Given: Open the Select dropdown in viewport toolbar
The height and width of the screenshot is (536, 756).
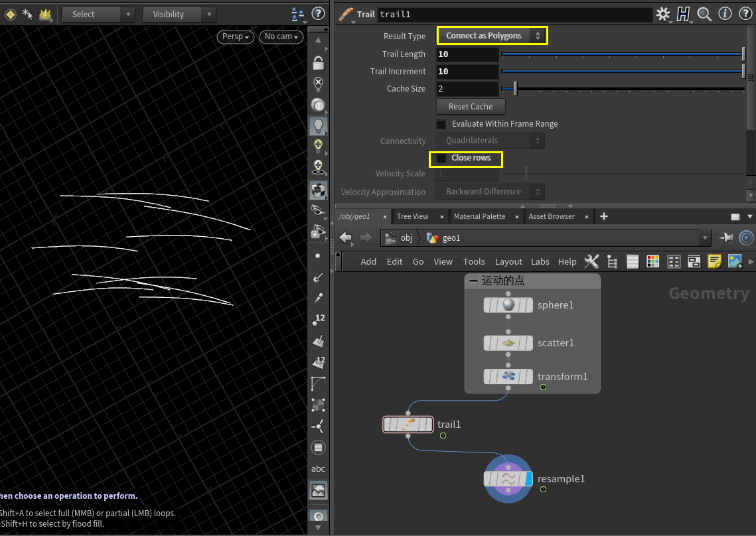Looking at the screenshot, I should click(x=98, y=15).
